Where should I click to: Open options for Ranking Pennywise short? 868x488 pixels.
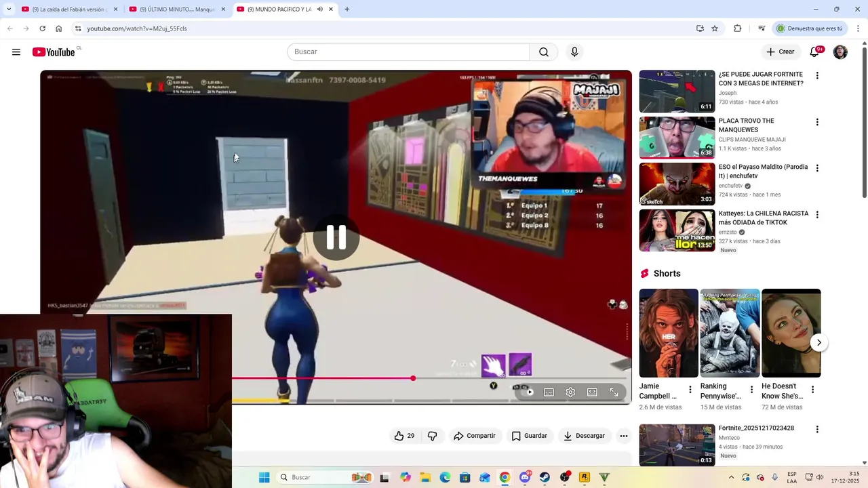pyautogui.click(x=751, y=390)
